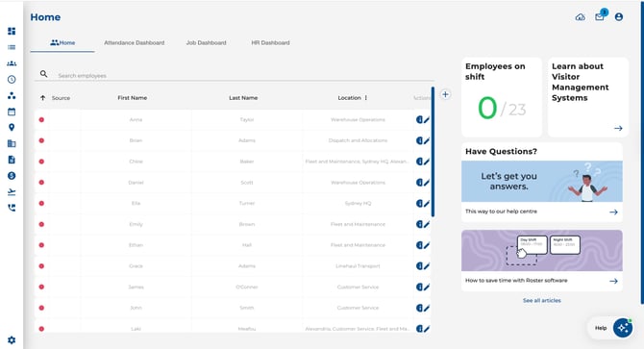The image size is (644, 349).
Task: Open info icon for Brian Adams
Action: coord(419,140)
